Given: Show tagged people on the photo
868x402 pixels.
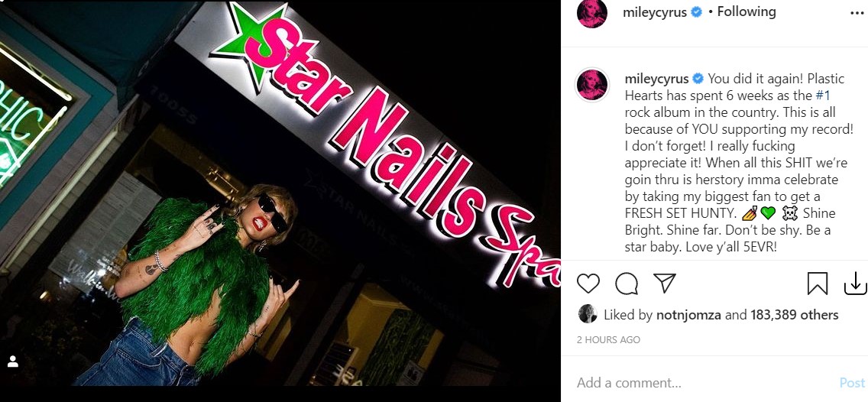Looking at the screenshot, I should [13, 361].
